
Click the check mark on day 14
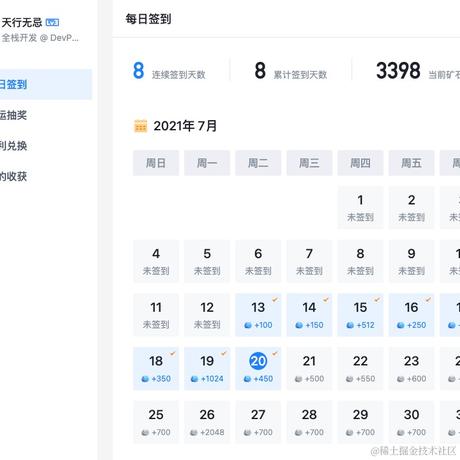click(326, 300)
